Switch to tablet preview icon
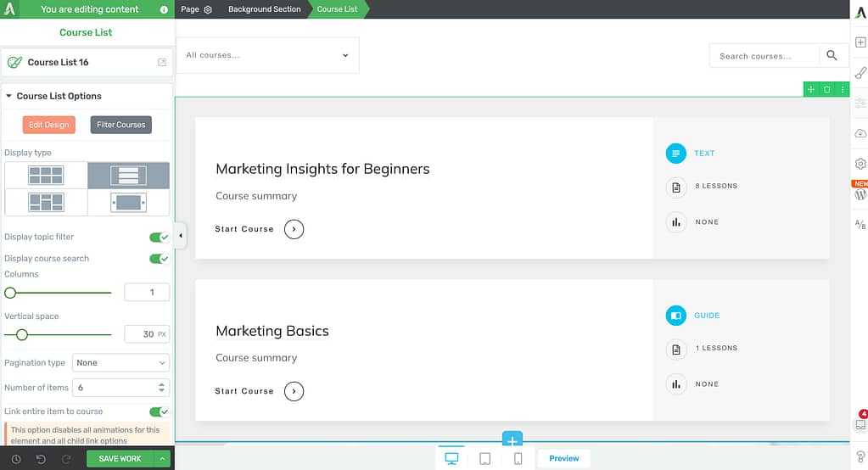 tap(485, 458)
